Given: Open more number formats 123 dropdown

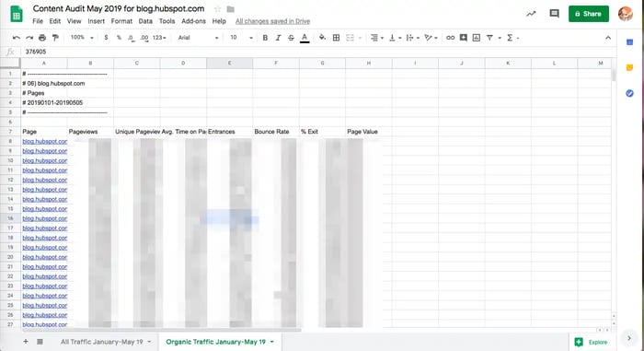Looking at the screenshot, I should [159, 38].
